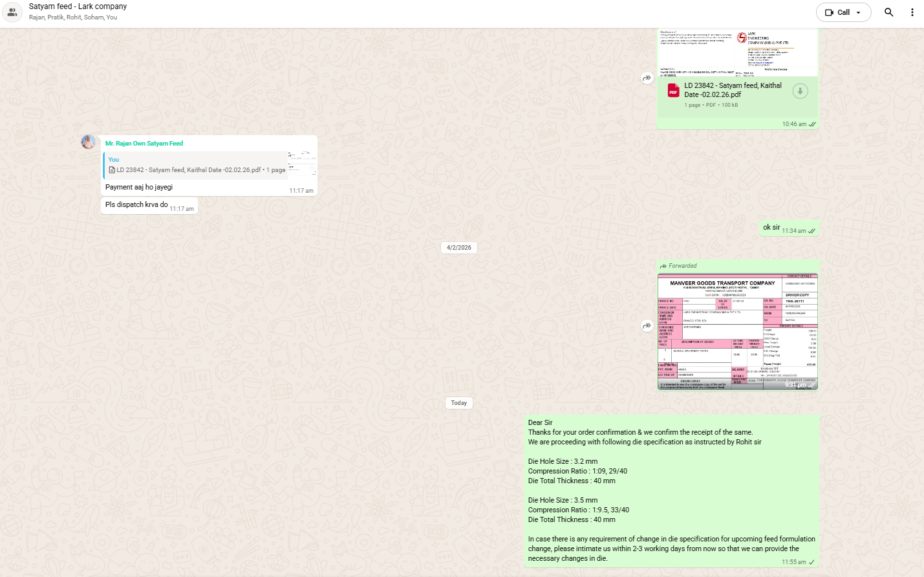Expand the Call dropdown arrow
The width and height of the screenshot is (924, 577).
click(x=859, y=12)
